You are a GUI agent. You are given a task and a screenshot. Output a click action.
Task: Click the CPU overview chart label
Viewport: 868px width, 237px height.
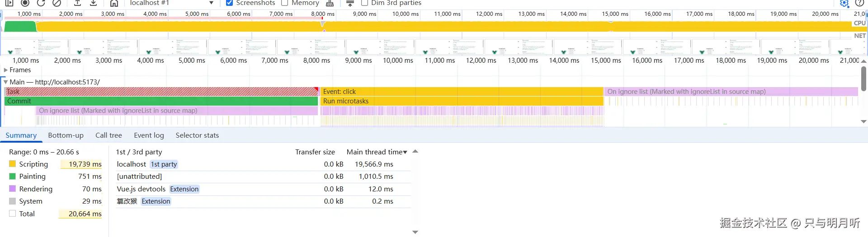pyautogui.click(x=859, y=23)
